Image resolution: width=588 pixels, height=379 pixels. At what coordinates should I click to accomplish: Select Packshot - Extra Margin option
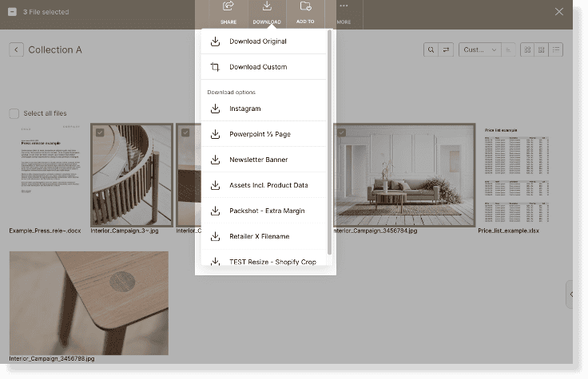coord(264,211)
